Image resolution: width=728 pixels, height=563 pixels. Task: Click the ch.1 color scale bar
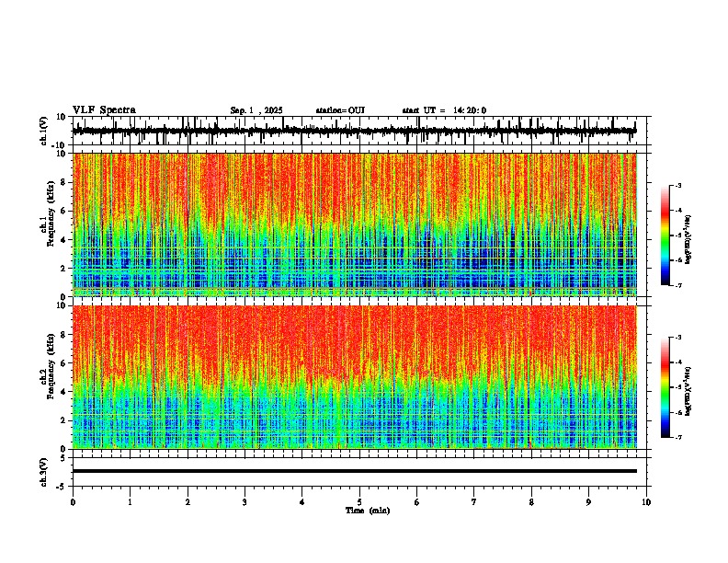coord(665,236)
